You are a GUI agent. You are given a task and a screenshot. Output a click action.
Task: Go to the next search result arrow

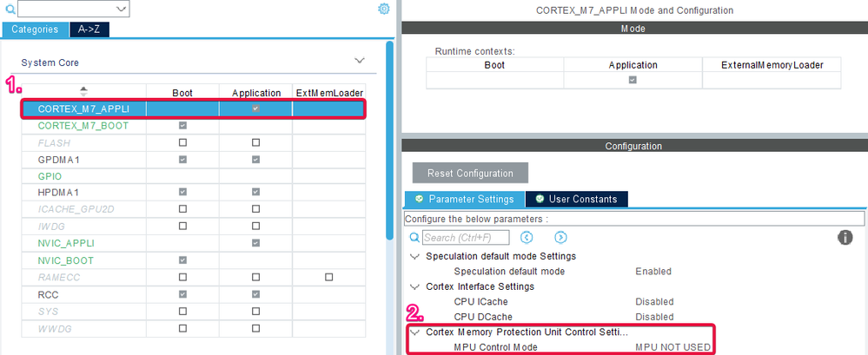pyautogui.click(x=560, y=237)
